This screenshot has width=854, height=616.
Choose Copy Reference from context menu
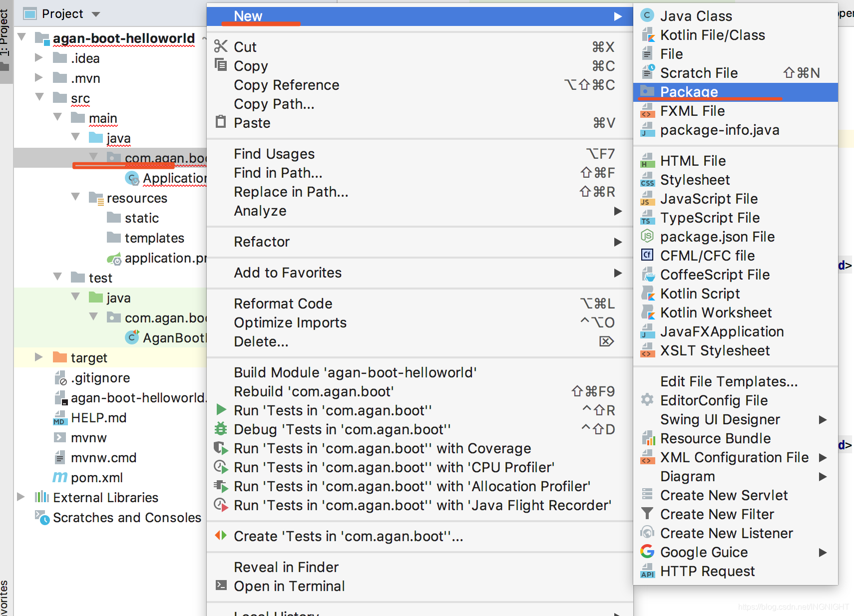[420, 85]
